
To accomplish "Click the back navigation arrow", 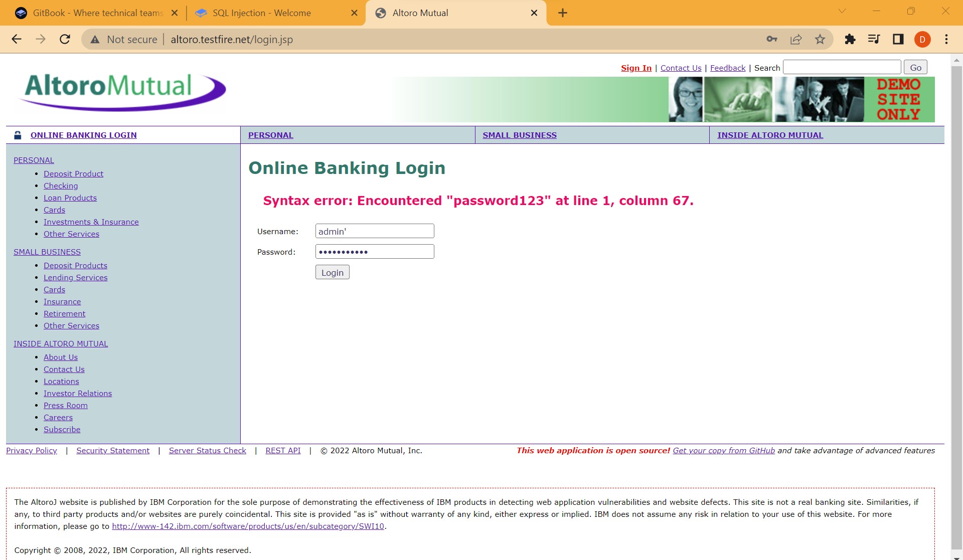I will 17,39.
